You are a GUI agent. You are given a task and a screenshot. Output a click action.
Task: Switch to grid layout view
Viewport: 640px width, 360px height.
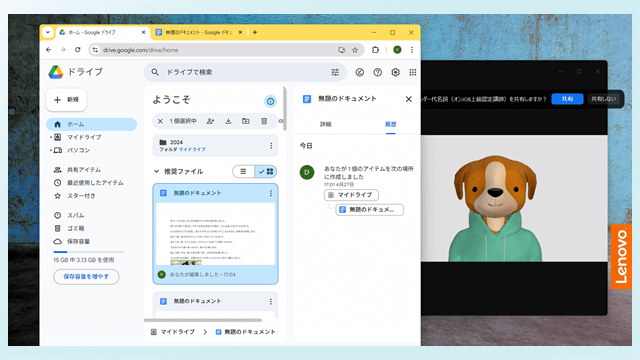266,171
